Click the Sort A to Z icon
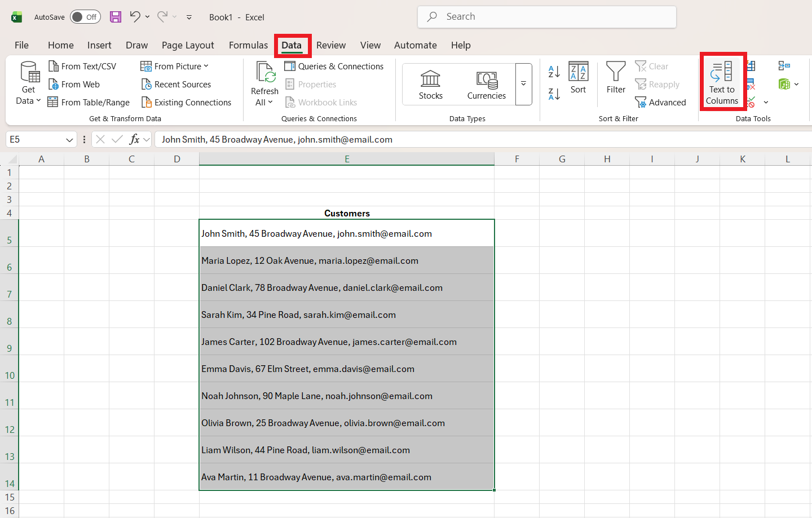 [554, 72]
